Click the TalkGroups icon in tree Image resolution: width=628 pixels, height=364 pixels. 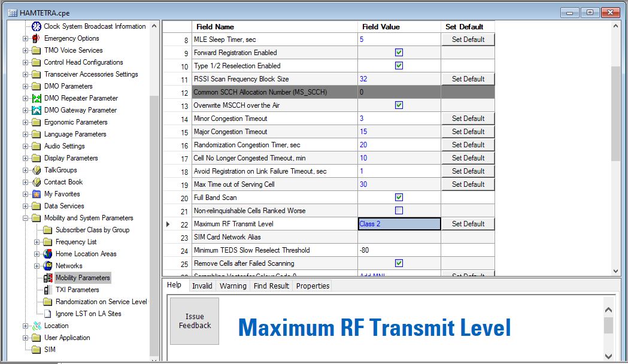tap(36, 170)
